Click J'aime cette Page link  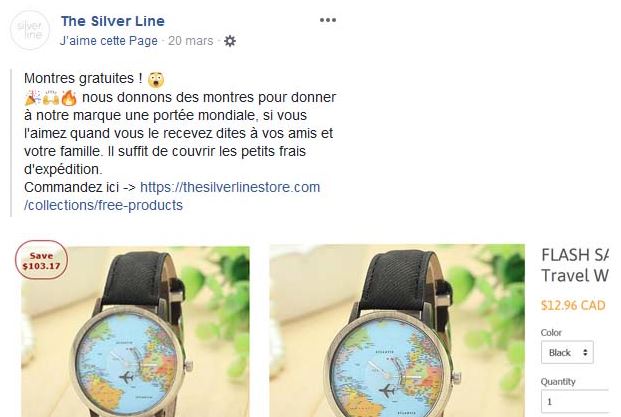click(109, 41)
